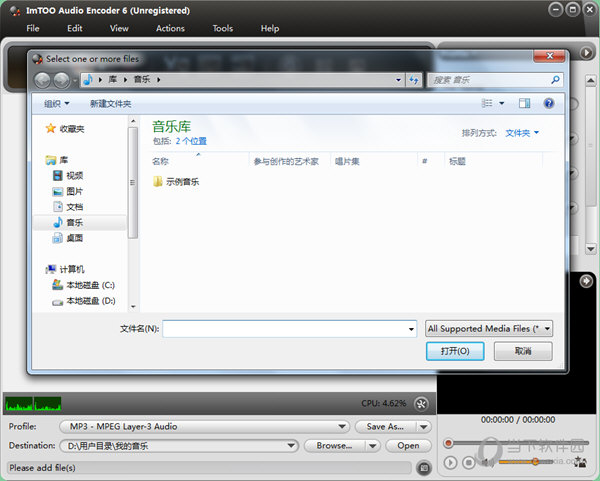Screen dimensions: 600x481
Task: Click the 2 个位置 link
Action: tap(191, 141)
